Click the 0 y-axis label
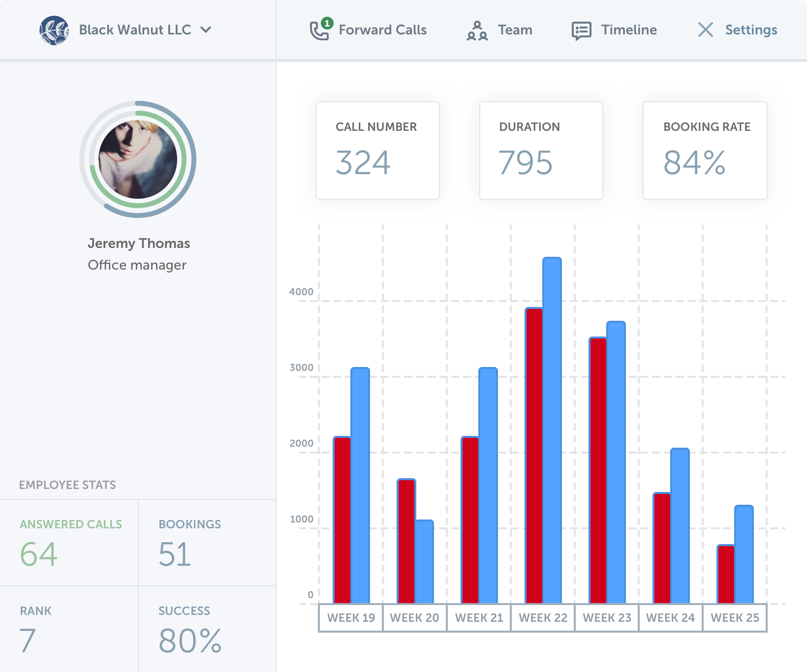807x672 pixels. tap(310, 595)
